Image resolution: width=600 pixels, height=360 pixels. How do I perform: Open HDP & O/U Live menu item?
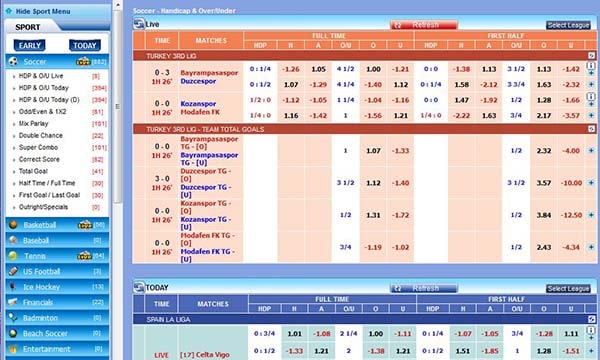pyautogui.click(x=41, y=76)
